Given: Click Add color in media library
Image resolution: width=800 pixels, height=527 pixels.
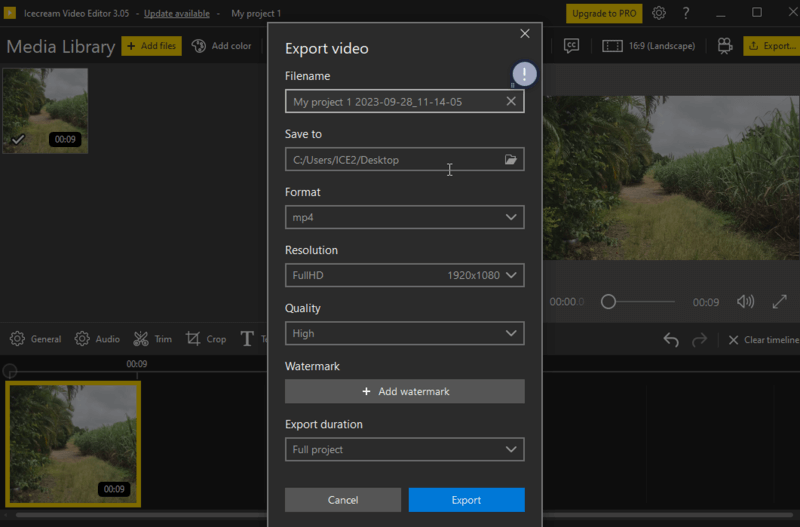Looking at the screenshot, I should click(221, 46).
